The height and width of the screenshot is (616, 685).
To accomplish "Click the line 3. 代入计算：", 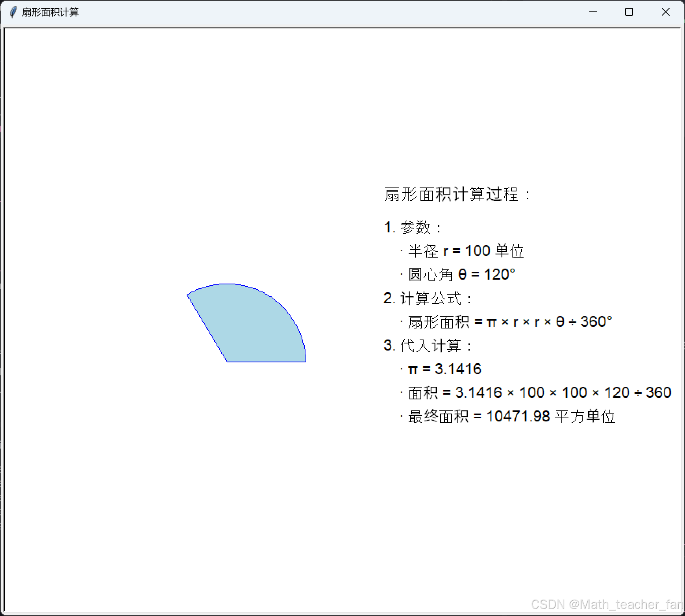I will click(428, 345).
